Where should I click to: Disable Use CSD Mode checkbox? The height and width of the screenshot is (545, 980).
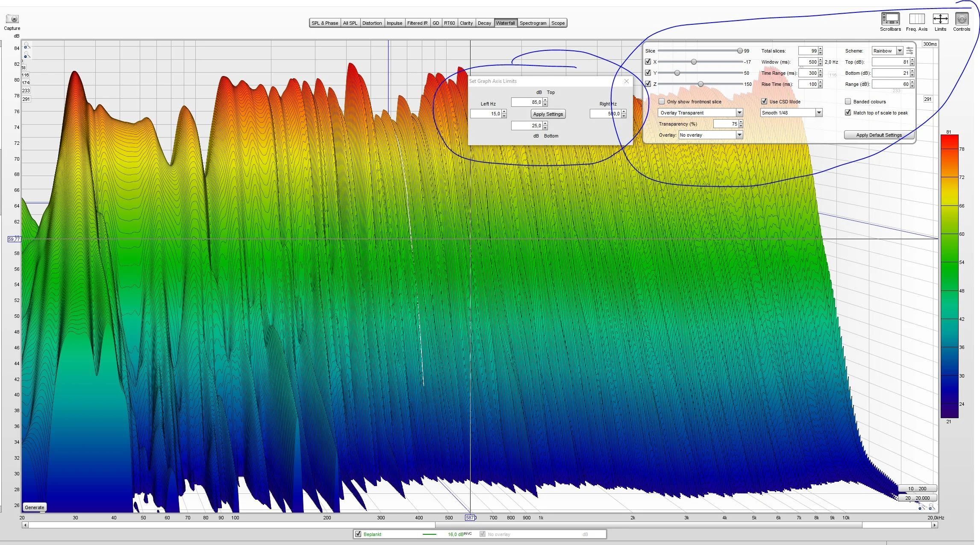pyautogui.click(x=764, y=102)
